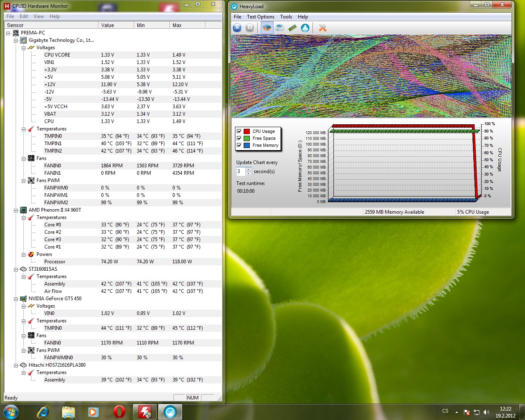Collapse the NVIDIA GeForce GTS 450 node
525x420 pixels.
pyautogui.click(x=16, y=299)
